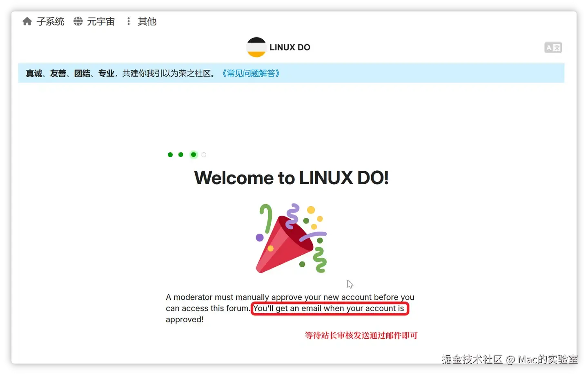The width and height of the screenshot is (588, 375).
Task: Click the LINUX DO round logo
Action: click(256, 47)
